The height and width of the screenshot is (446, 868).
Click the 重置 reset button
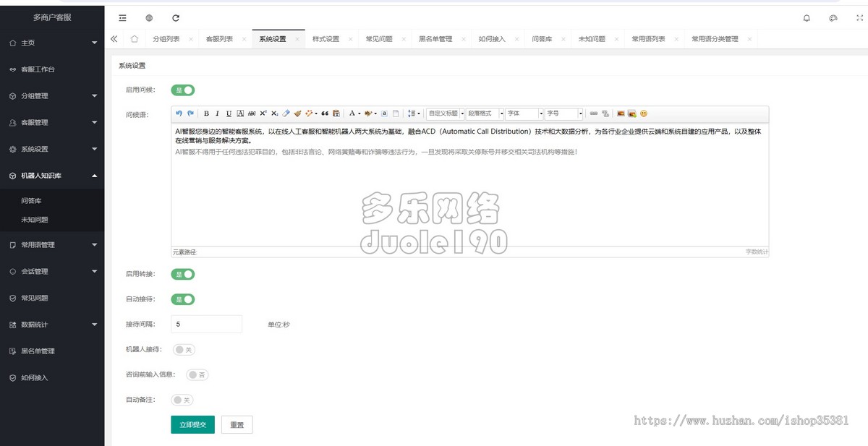237,424
